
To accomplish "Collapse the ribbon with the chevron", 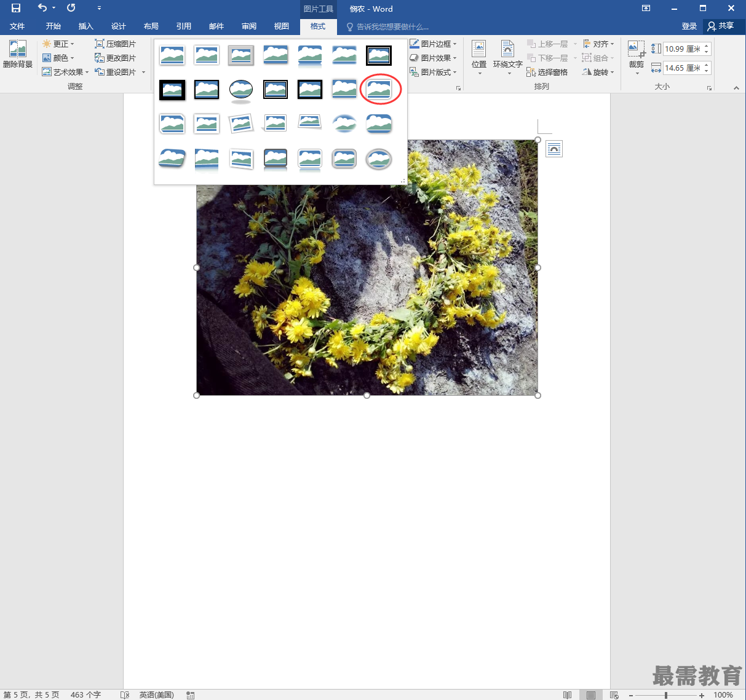I will tap(736, 88).
